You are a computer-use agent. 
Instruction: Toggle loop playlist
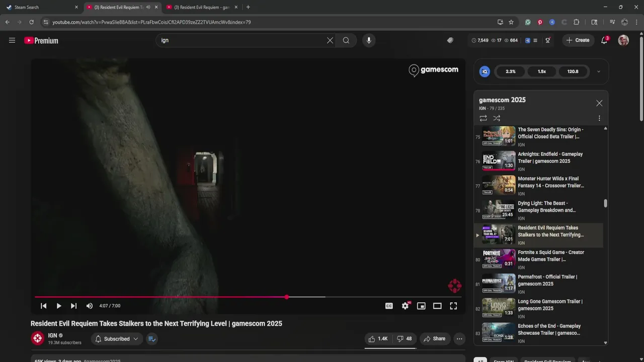483,118
